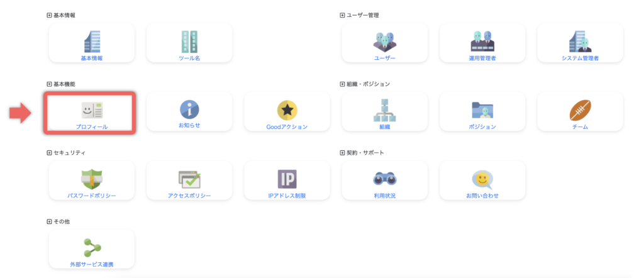The height and width of the screenshot is (278, 644).
Task: Collapse the ユーザー管理 section expander
Action: 342,15
